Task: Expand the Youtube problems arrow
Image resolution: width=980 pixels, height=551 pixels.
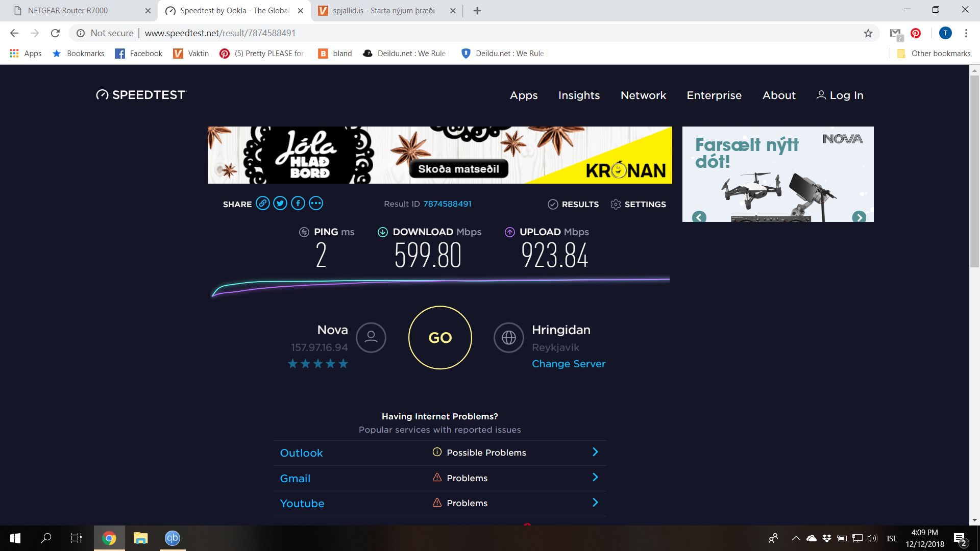Action: point(595,503)
